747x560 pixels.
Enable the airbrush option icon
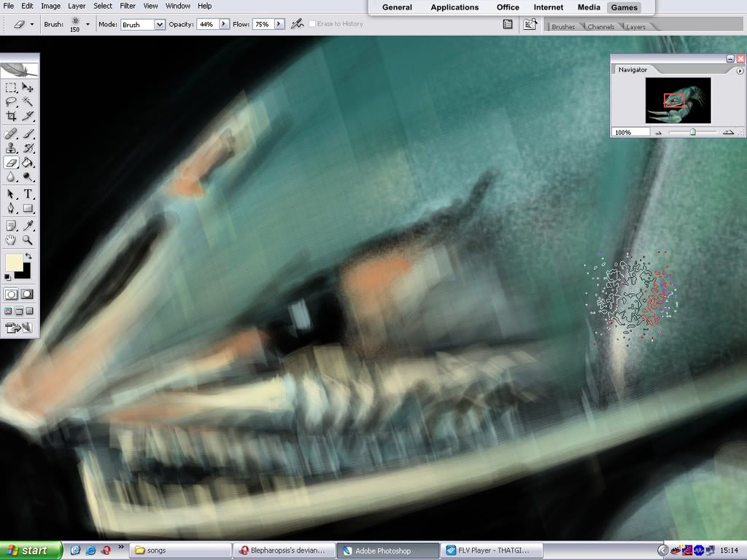coord(297,24)
